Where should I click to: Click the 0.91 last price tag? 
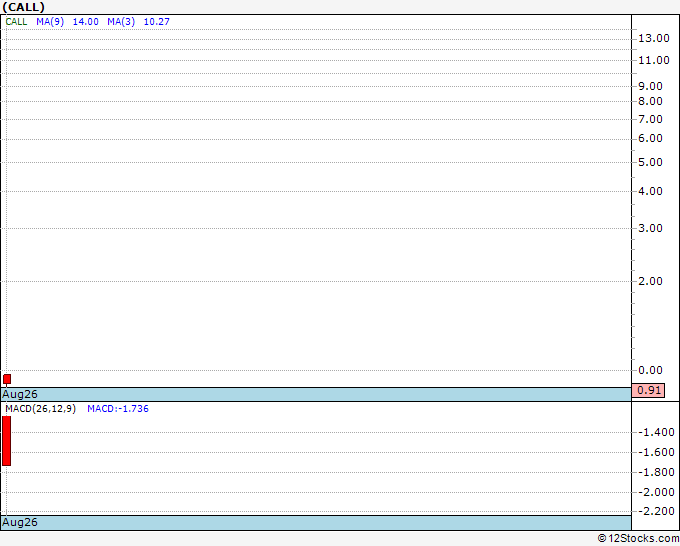(x=648, y=390)
